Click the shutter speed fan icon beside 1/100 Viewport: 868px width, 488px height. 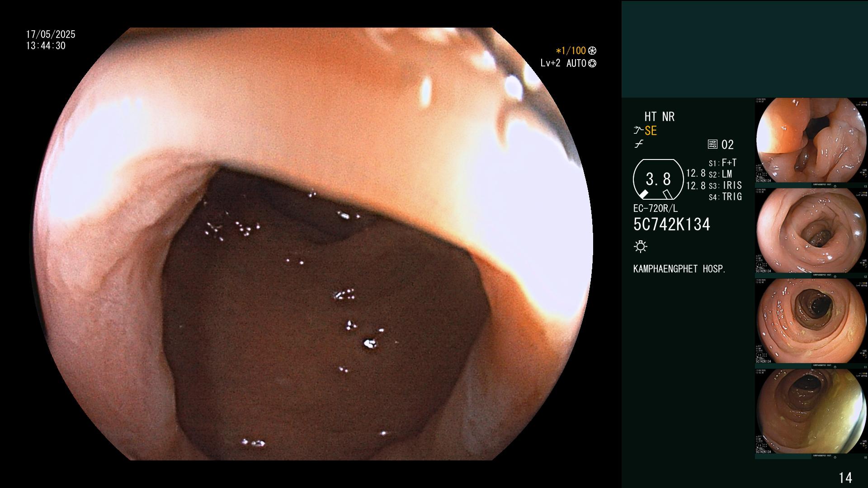coord(592,51)
